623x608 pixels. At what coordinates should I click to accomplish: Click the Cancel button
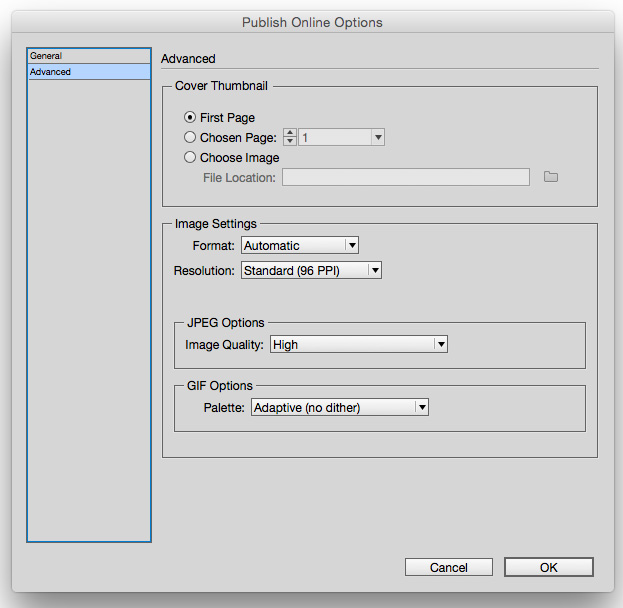[449, 567]
